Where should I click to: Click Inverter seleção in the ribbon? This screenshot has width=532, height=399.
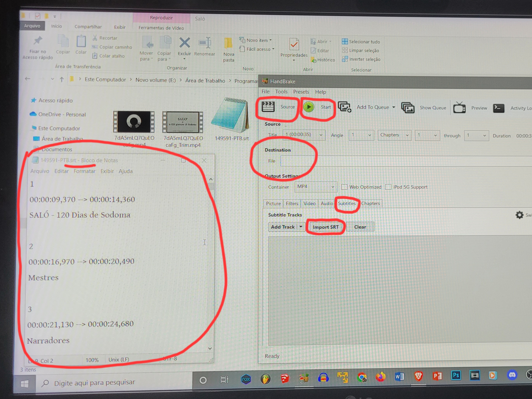pos(361,59)
